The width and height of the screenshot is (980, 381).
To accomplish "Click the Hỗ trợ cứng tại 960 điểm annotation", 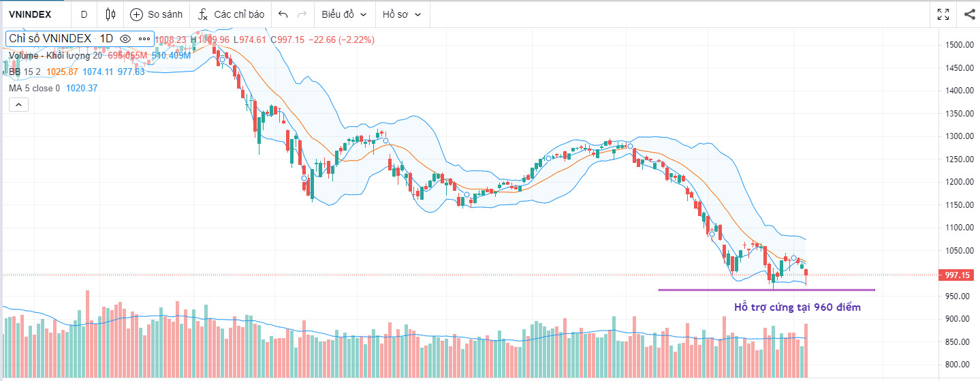I will 797,307.
